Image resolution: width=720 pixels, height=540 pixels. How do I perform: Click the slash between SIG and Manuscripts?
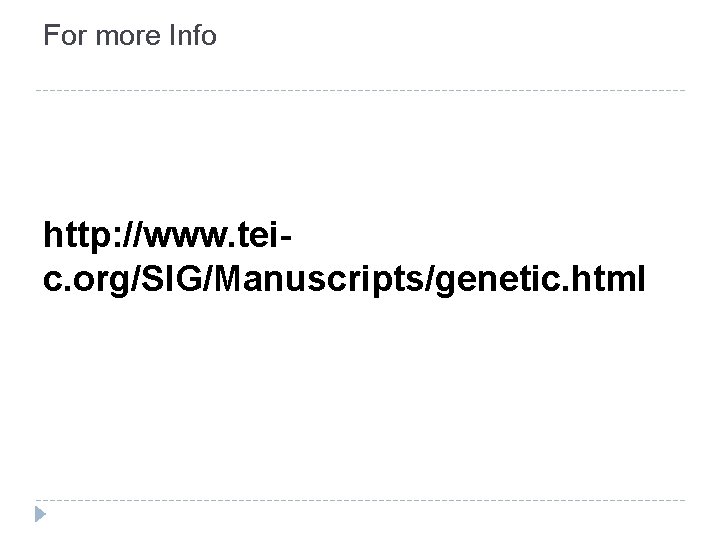[x=208, y=279]
